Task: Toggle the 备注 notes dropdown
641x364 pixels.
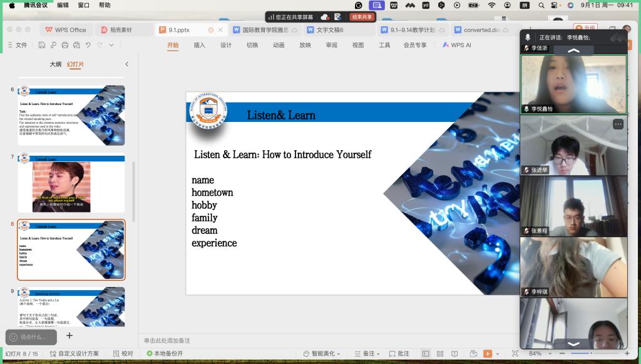Action: (367, 353)
